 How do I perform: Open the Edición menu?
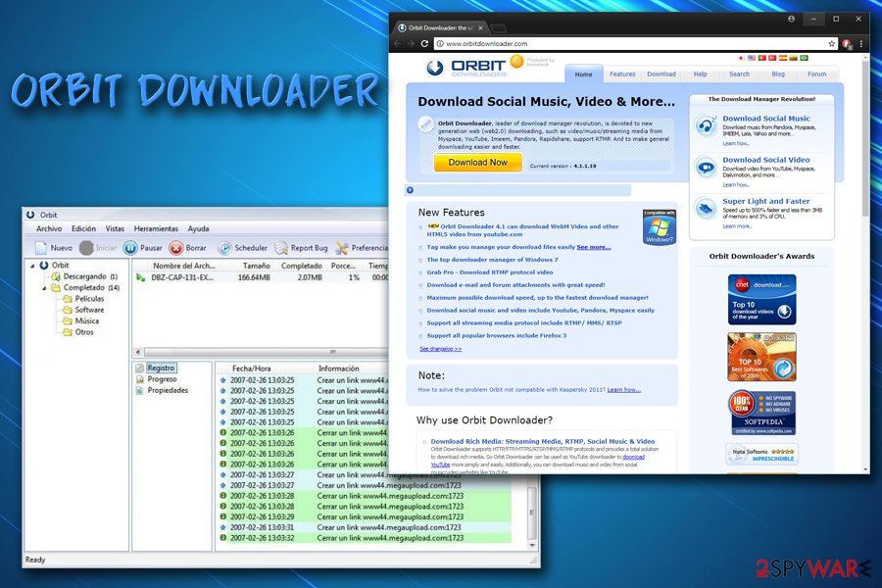[x=83, y=228]
